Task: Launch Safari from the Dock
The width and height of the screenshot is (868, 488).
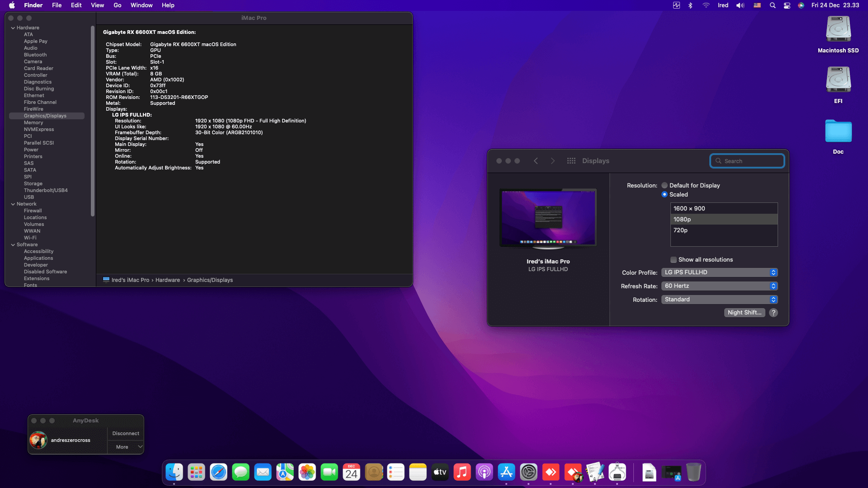Action: (x=218, y=473)
